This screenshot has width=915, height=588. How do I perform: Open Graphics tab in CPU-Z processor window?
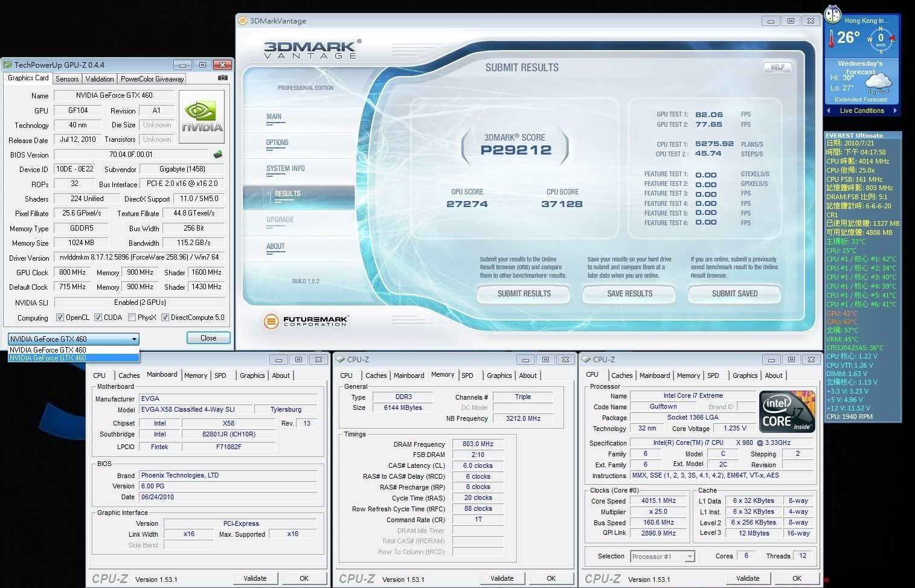745,375
